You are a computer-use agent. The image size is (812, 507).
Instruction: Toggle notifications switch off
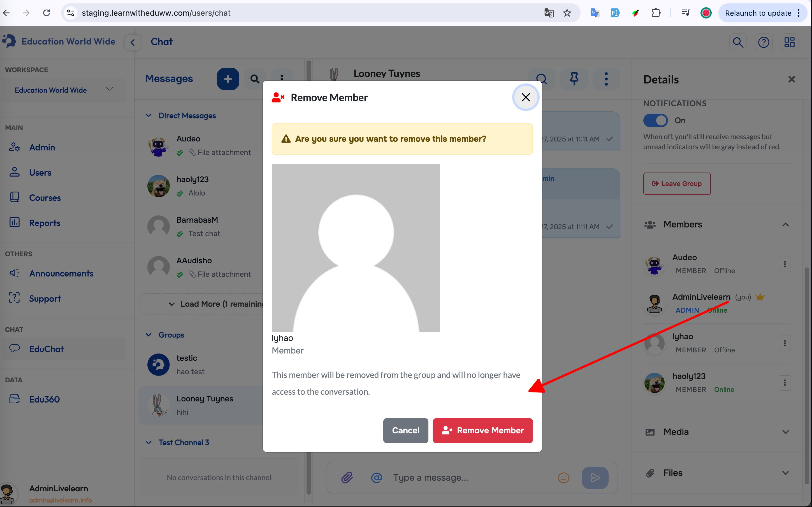coord(655,120)
